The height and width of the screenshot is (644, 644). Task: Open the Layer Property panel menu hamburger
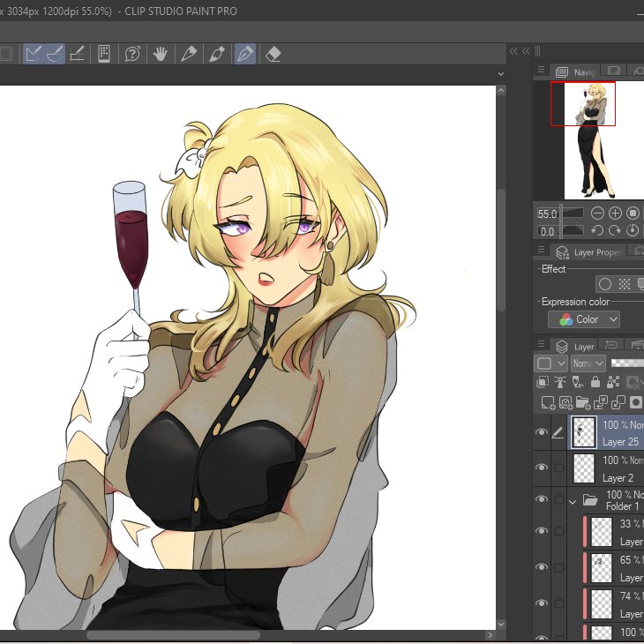(541, 250)
